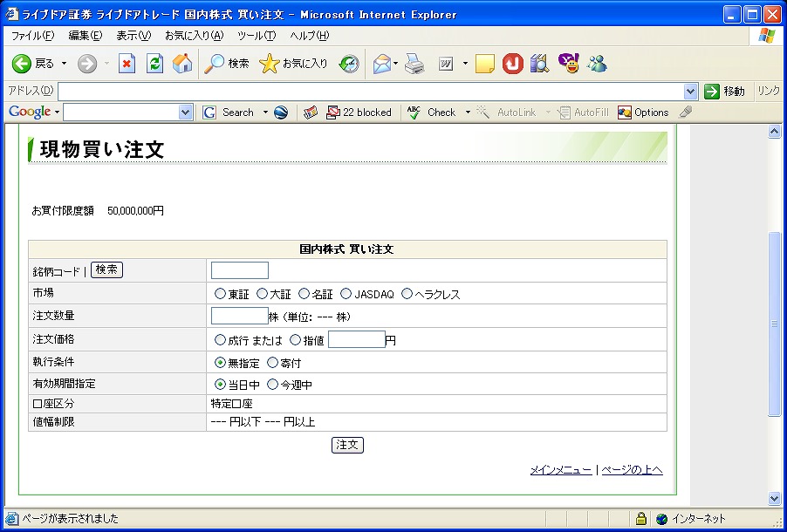This screenshot has width=787, height=532.
Task: Open the 編集(E) menu
Action: 86,36
